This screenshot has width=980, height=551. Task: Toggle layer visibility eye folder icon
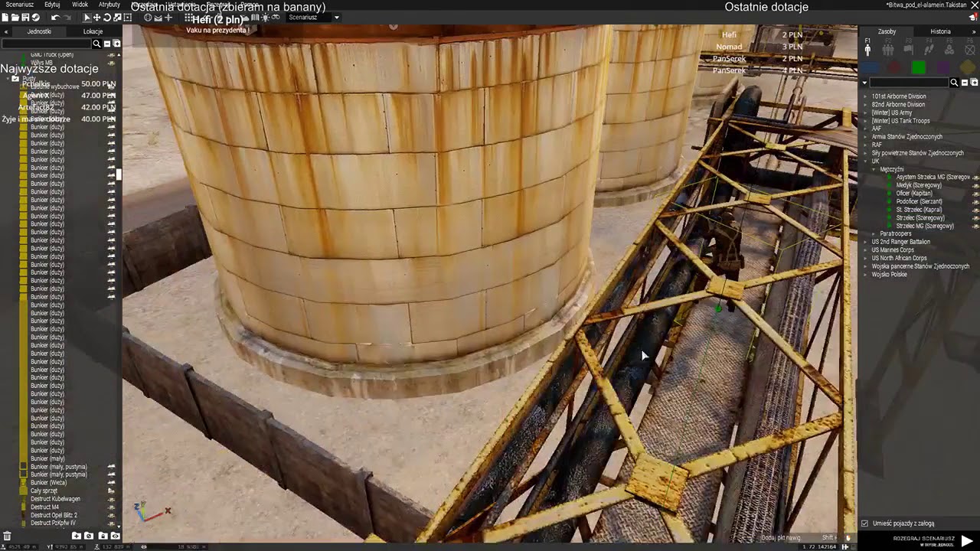coord(116,536)
